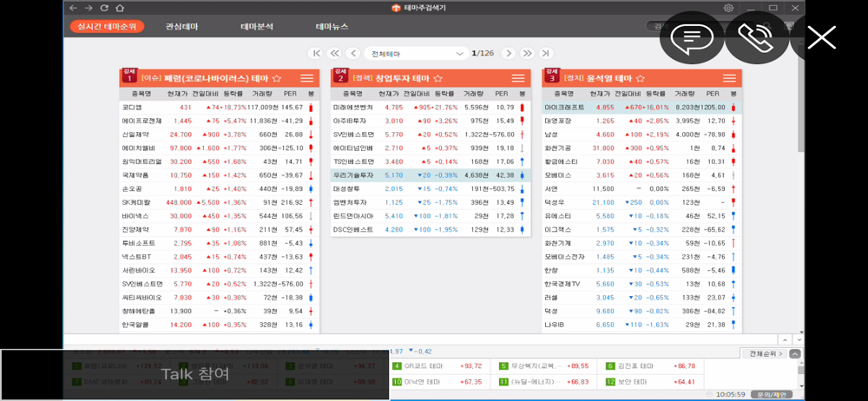Collapse the bottom ranking panel arrow
This screenshot has width=868, height=401.
(x=795, y=353)
